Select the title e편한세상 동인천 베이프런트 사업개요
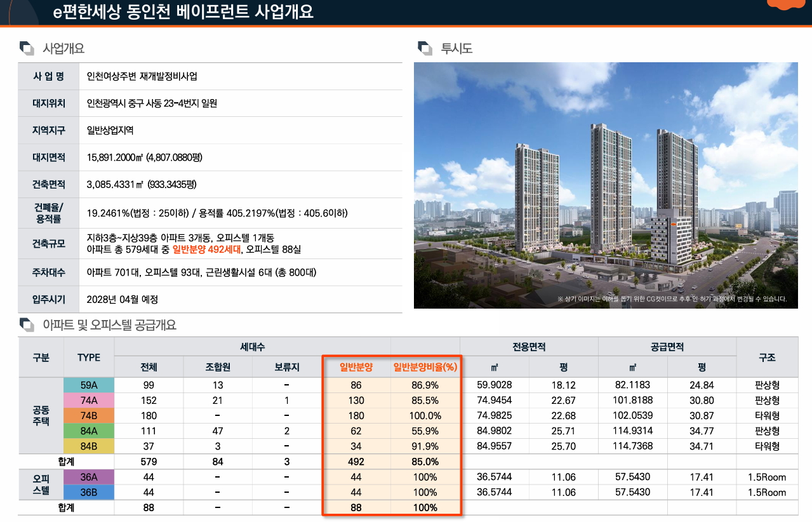Screen dimensions: 812x522 pyautogui.click(x=184, y=11)
